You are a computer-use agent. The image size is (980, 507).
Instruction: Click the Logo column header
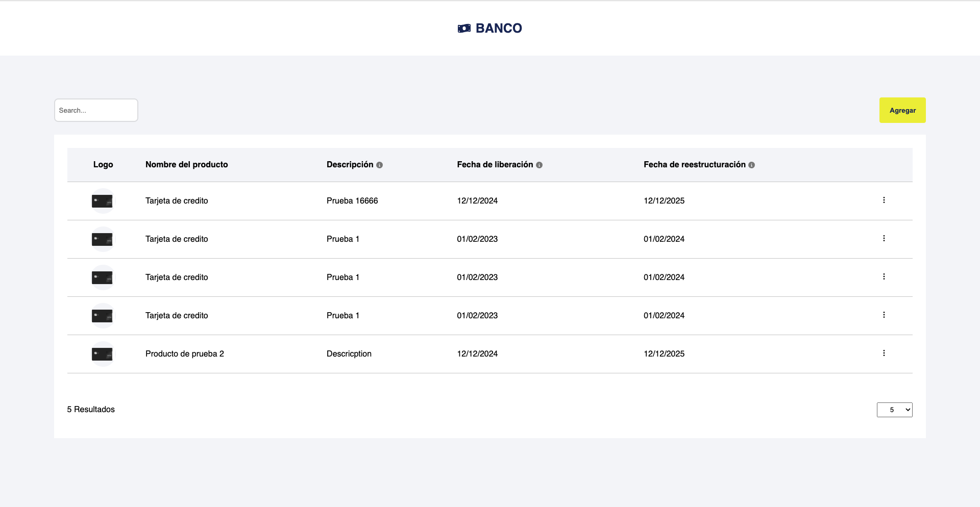pos(103,165)
